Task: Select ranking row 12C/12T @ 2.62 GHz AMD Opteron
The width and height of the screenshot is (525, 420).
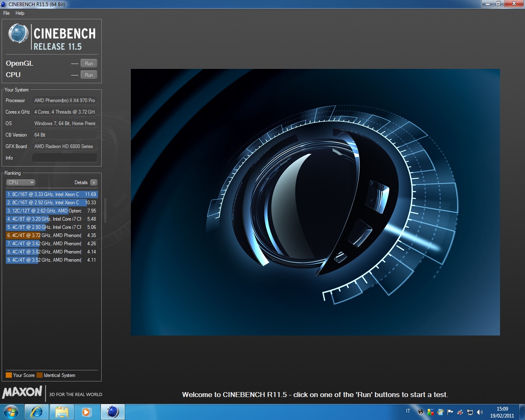Action: pyautogui.click(x=52, y=211)
